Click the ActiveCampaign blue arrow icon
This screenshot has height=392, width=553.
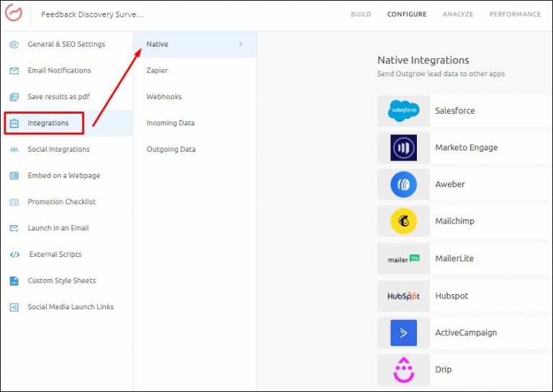coord(403,333)
